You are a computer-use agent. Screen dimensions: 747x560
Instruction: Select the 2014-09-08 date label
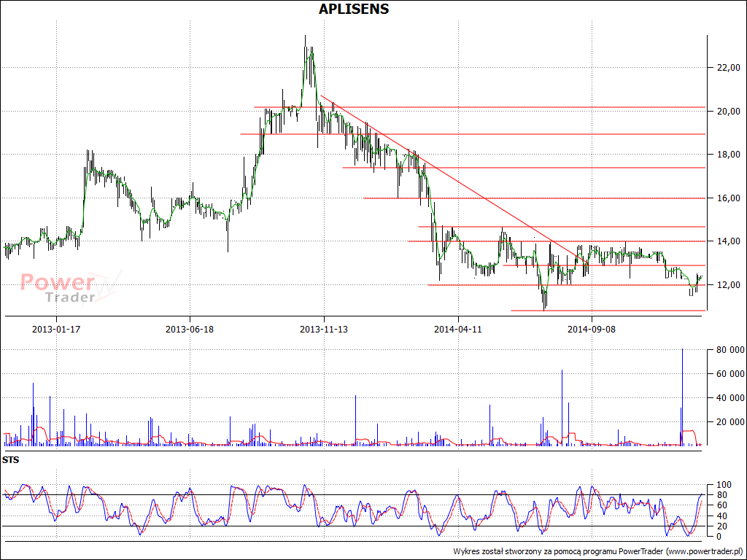[x=592, y=329]
